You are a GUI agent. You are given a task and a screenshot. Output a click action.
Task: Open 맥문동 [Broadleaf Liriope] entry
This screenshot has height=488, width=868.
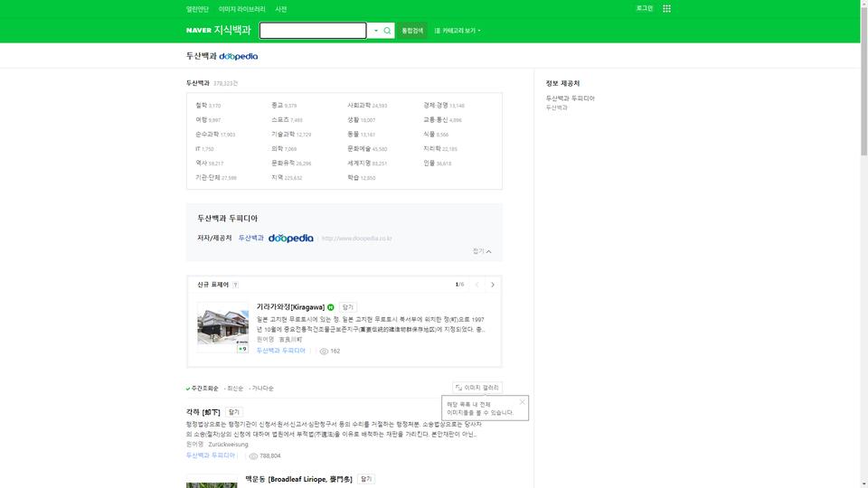[299, 479]
